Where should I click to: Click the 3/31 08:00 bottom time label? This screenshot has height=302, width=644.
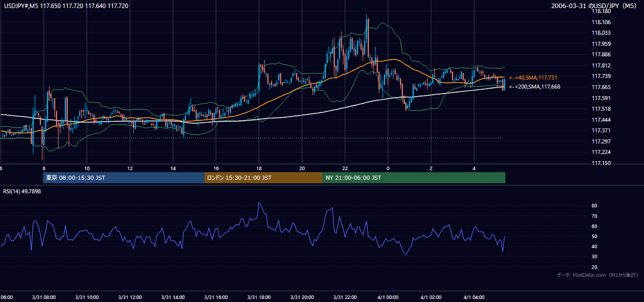point(44,297)
